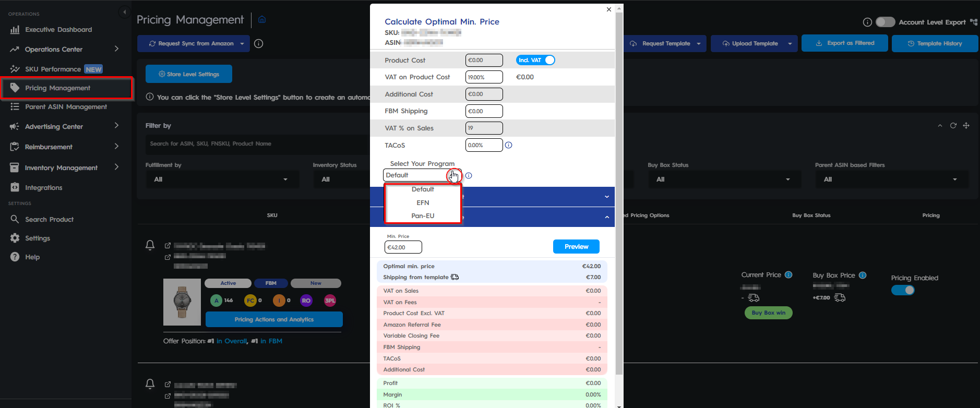980x408 pixels.
Task: Toggle Account Level Export switch
Action: coord(885,22)
